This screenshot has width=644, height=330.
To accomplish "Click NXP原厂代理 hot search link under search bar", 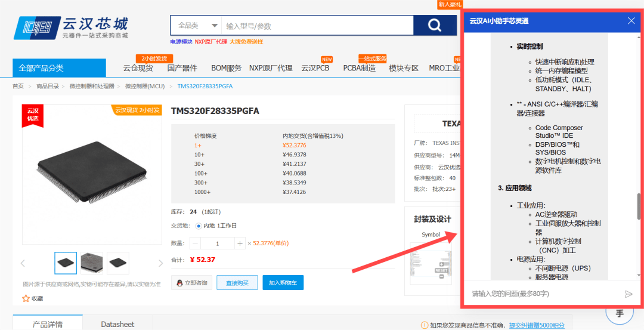I will pos(210,42).
